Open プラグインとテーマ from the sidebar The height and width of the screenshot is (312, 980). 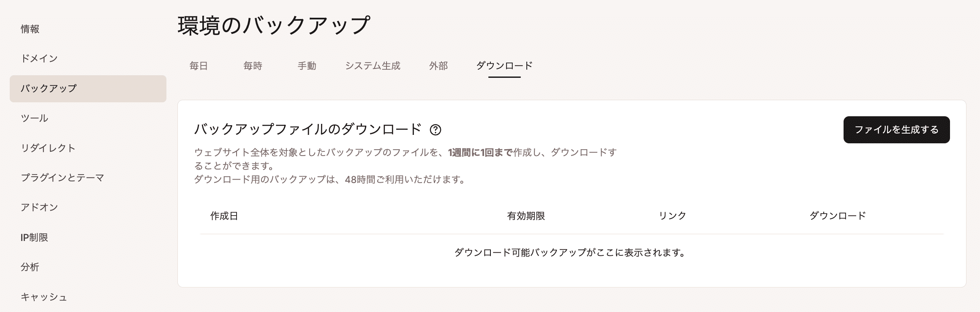click(64, 178)
